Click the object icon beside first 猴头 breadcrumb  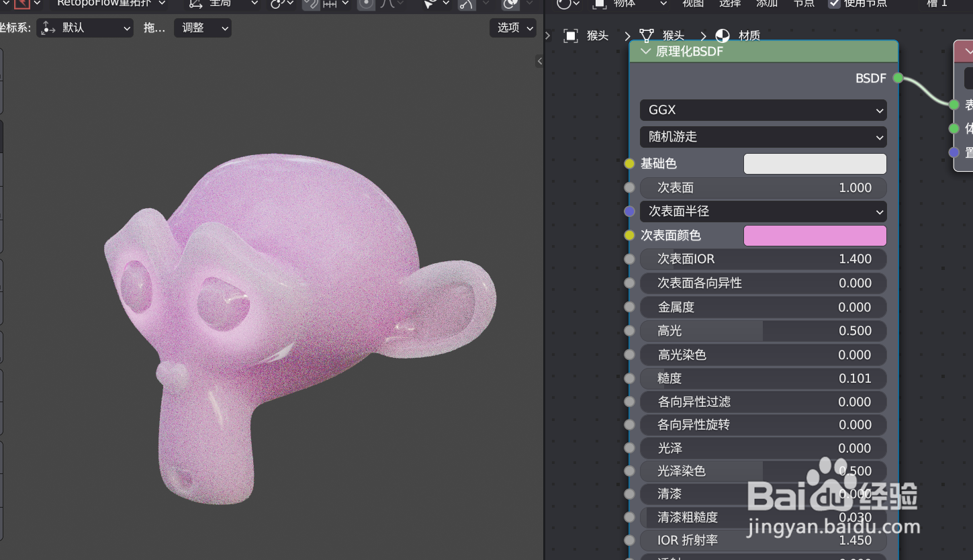click(x=571, y=36)
